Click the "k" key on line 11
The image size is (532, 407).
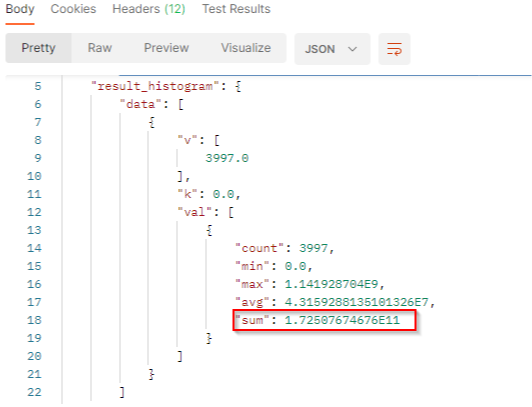(x=187, y=194)
